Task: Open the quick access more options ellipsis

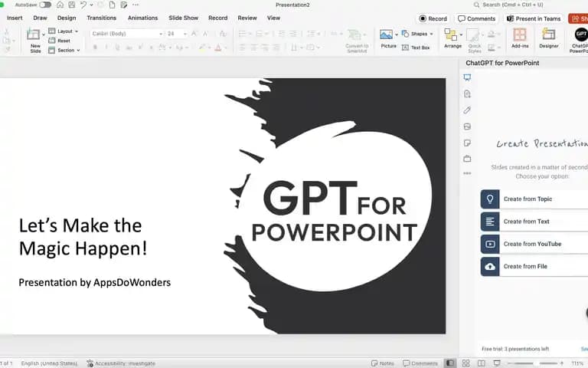Action: (136, 5)
